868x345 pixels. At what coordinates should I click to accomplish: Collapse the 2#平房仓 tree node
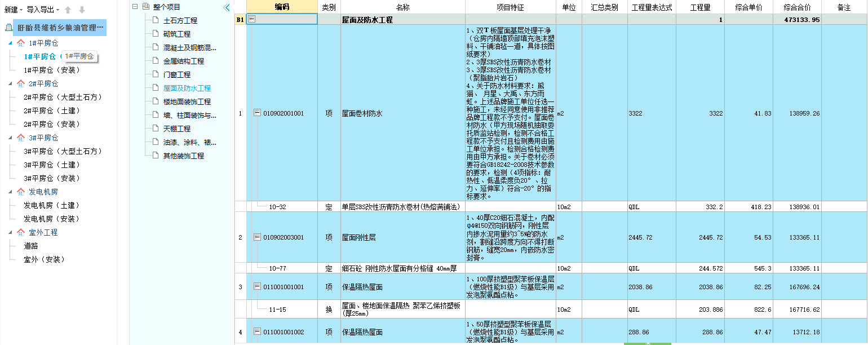(11, 83)
